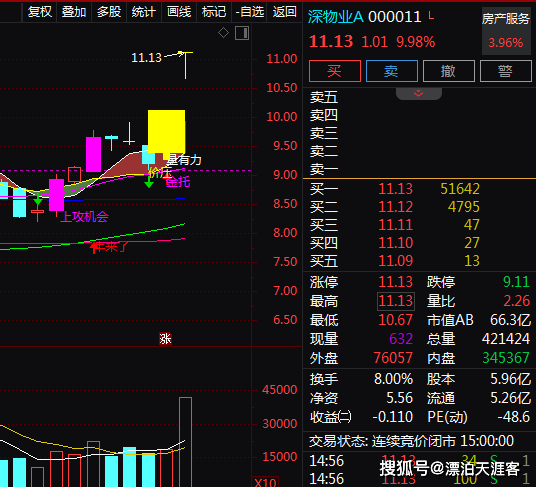Click the blue 卖 sell button
Screen dimensions: 536x487
point(392,71)
